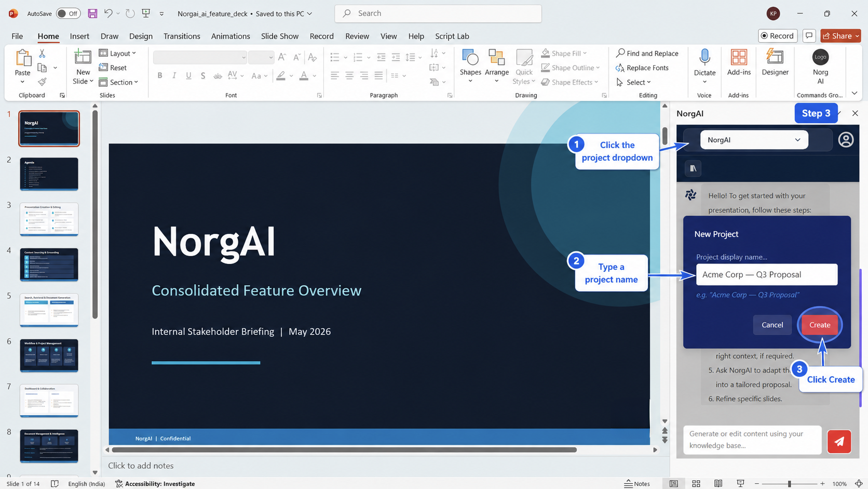Screen dimensions: 868x489
Task: Click the Share button
Action: tap(840, 36)
